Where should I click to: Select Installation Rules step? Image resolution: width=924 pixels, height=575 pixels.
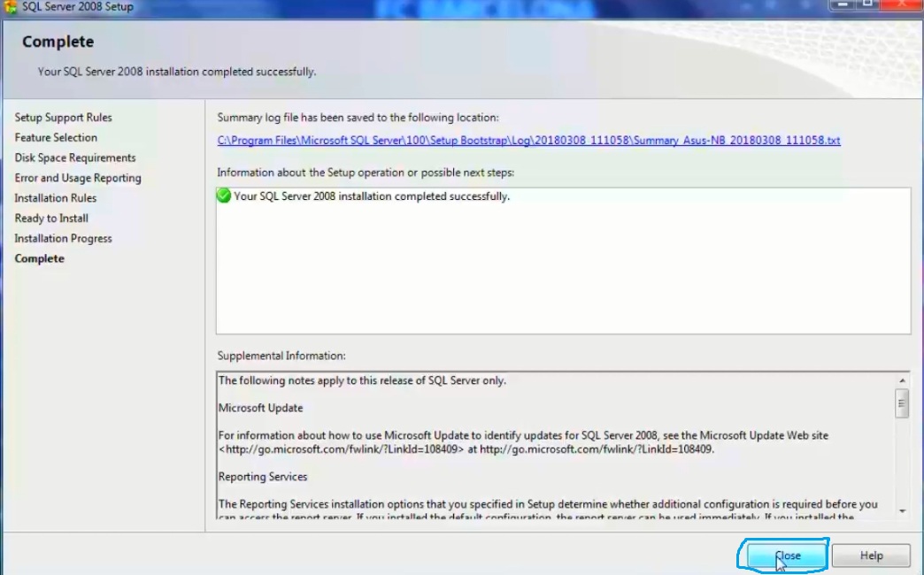pos(56,198)
